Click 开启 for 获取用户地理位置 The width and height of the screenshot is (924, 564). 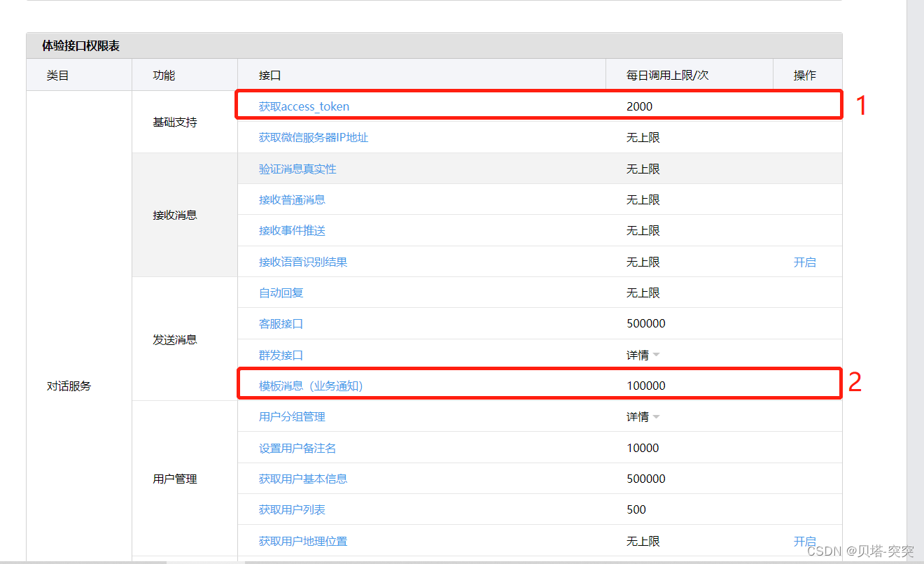click(x=804, y=541)
